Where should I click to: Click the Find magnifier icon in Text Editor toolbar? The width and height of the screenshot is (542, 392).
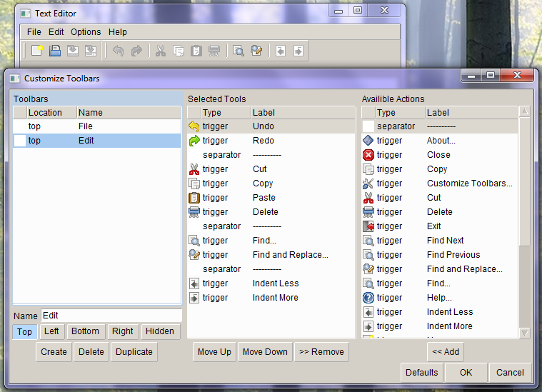(239, 51)
